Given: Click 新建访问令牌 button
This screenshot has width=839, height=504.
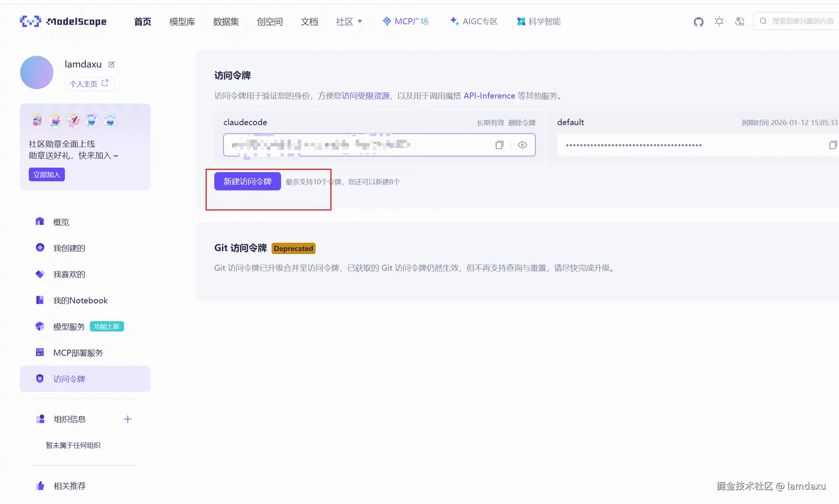Looking at the screenshot, I should [247, 181].
